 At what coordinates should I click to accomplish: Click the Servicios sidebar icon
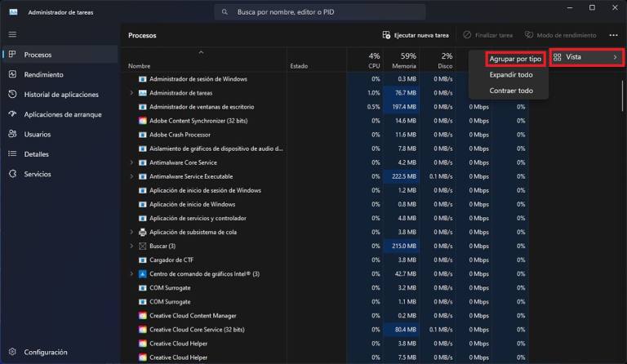click(x=12, y=174)
